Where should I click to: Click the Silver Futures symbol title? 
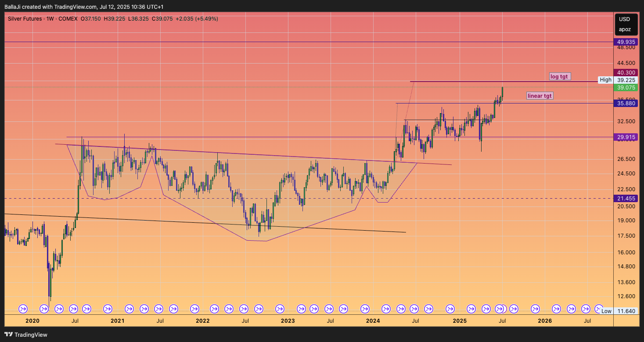point(25,19)
